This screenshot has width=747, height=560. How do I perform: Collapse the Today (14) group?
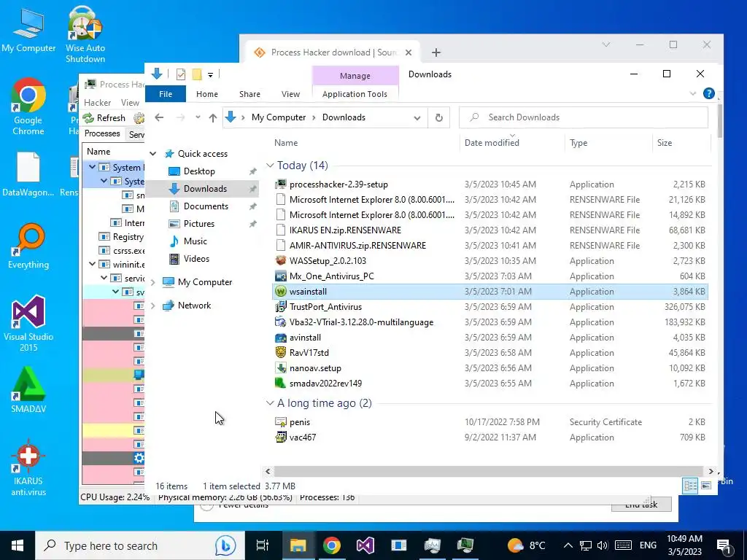[x=270, y=166]
